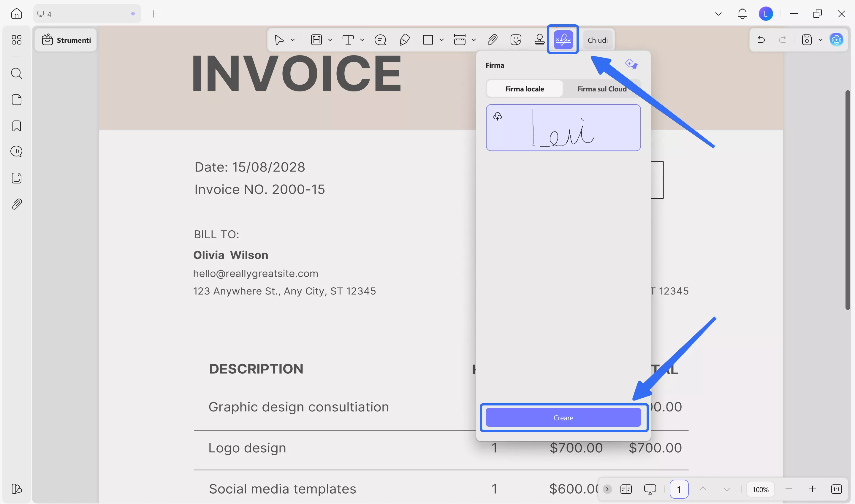Click the Creare button
855x504 pixels.
[563, 418]
